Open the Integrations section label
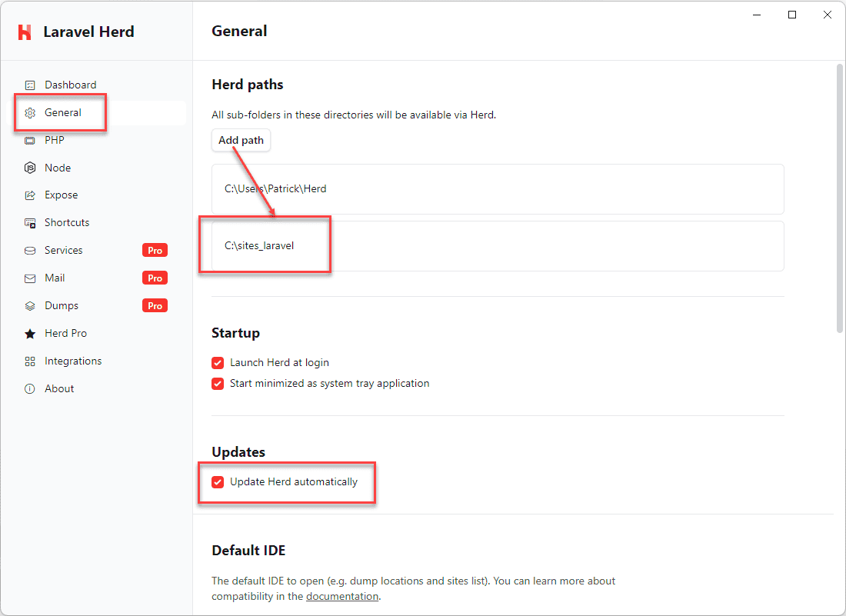The width and height of the screenshot is (846, 616). tap(73, 361)
